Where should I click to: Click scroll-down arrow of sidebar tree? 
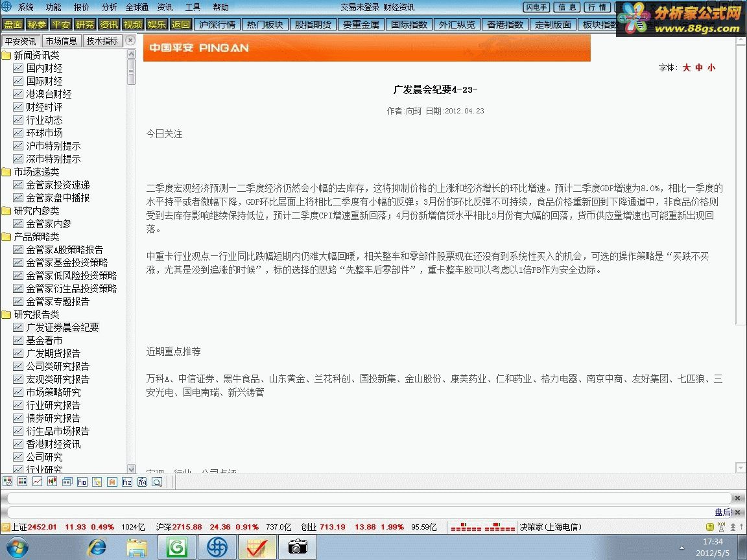coord(132,469)
